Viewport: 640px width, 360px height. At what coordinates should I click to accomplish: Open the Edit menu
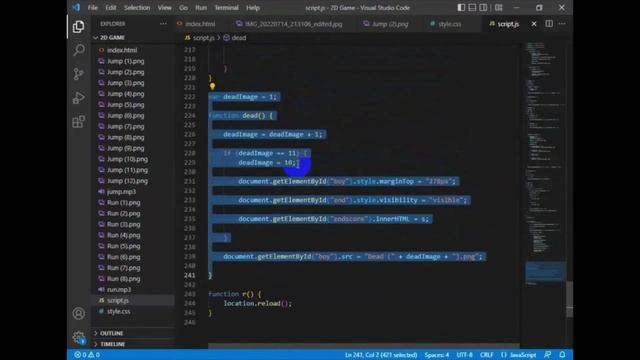coord(111,8)
